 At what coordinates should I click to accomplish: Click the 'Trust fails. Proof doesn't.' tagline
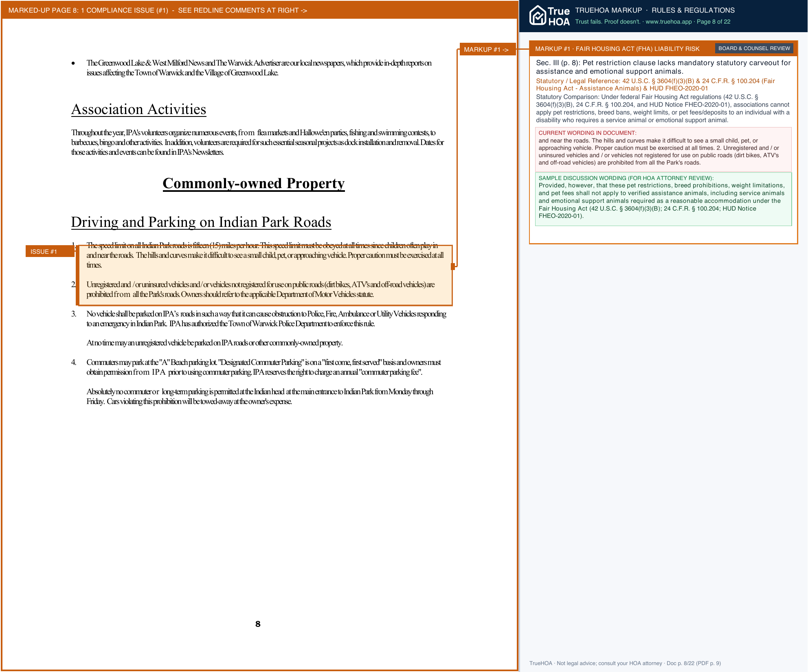608,22
